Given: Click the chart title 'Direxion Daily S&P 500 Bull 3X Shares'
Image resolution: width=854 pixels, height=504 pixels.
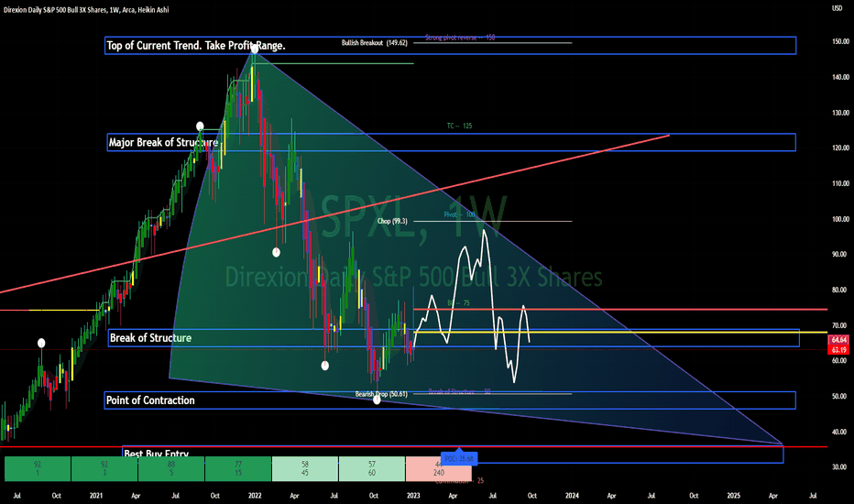Looking at the screenshot, I should (x=55, y=10).
